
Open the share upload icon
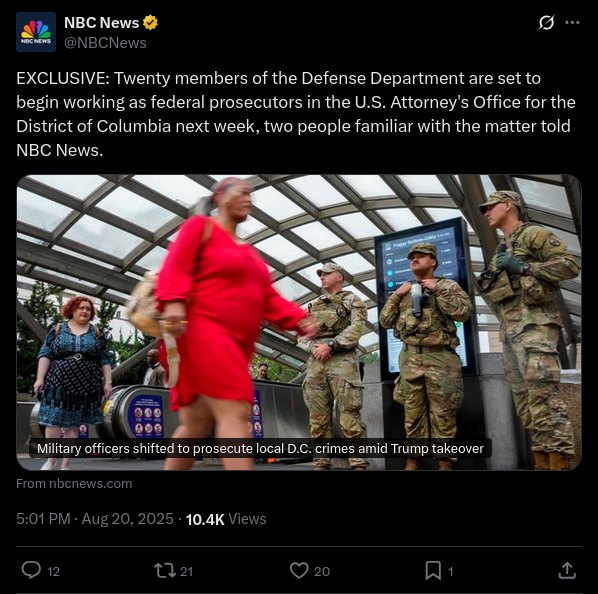click(x=567, y=570)
